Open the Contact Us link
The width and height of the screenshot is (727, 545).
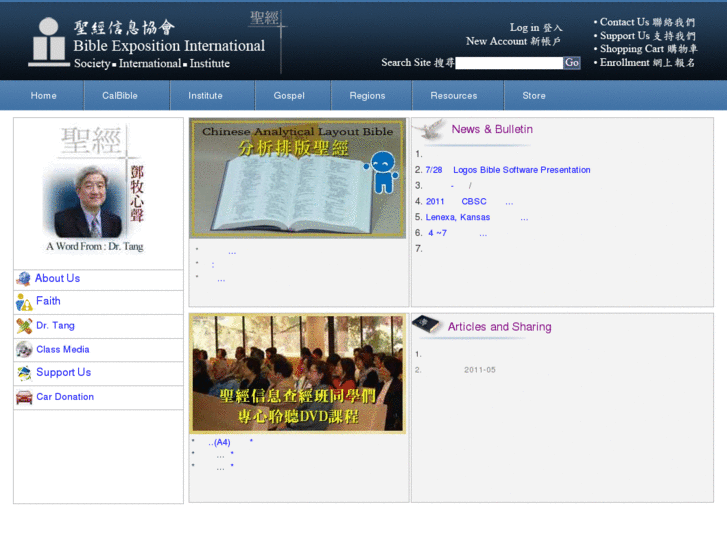647,22
